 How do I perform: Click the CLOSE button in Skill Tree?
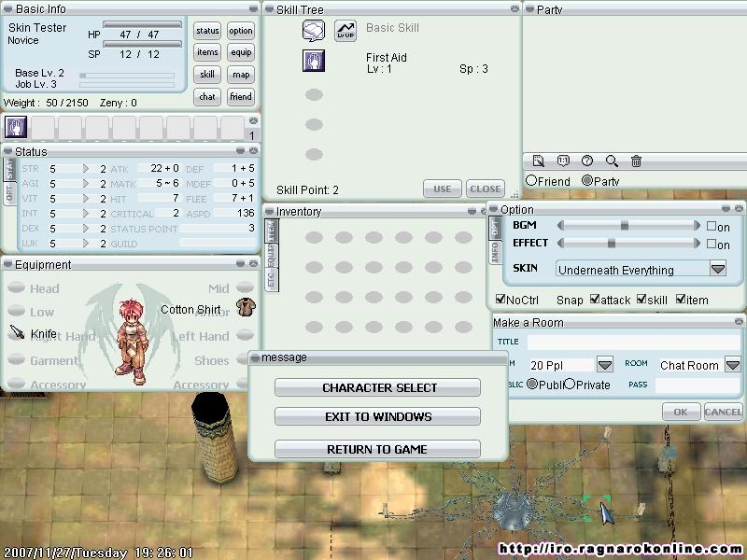485,189
